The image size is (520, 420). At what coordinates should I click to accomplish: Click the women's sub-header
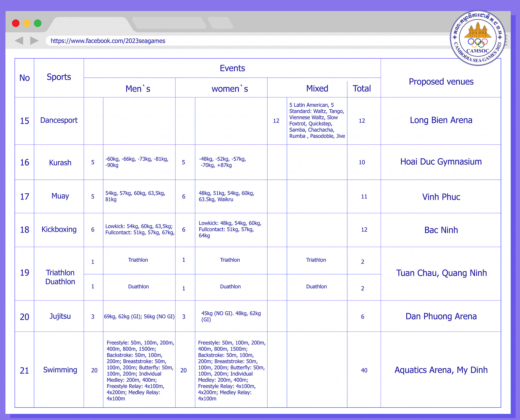click(x=230, y=89)
